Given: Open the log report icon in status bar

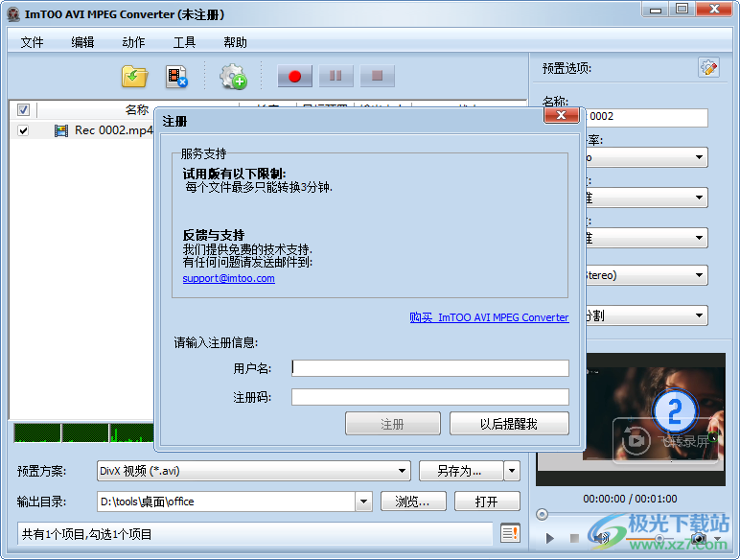Looking at the screenshot, I should click(510, 533).
